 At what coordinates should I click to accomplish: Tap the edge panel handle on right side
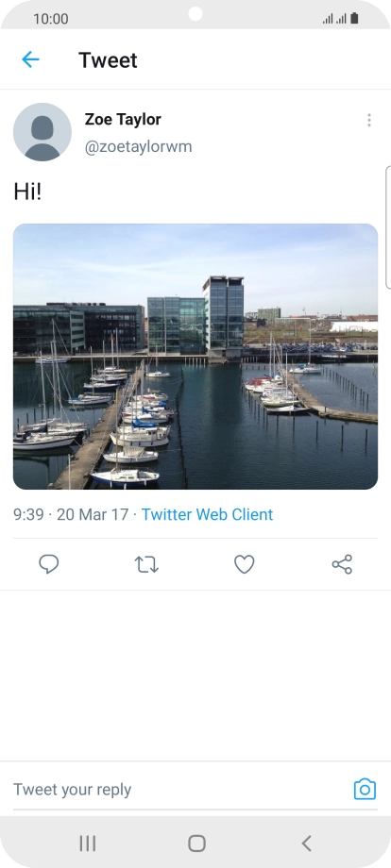tap(387, 227)
